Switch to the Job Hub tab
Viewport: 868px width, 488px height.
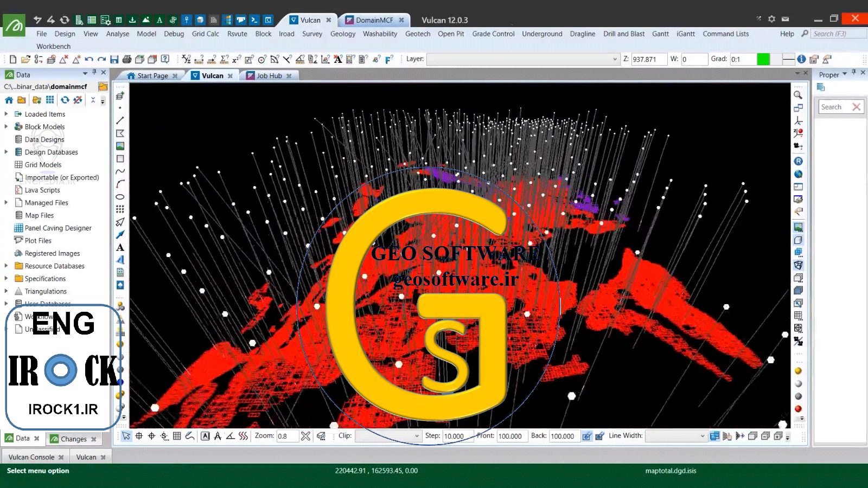tap(269, 76)
